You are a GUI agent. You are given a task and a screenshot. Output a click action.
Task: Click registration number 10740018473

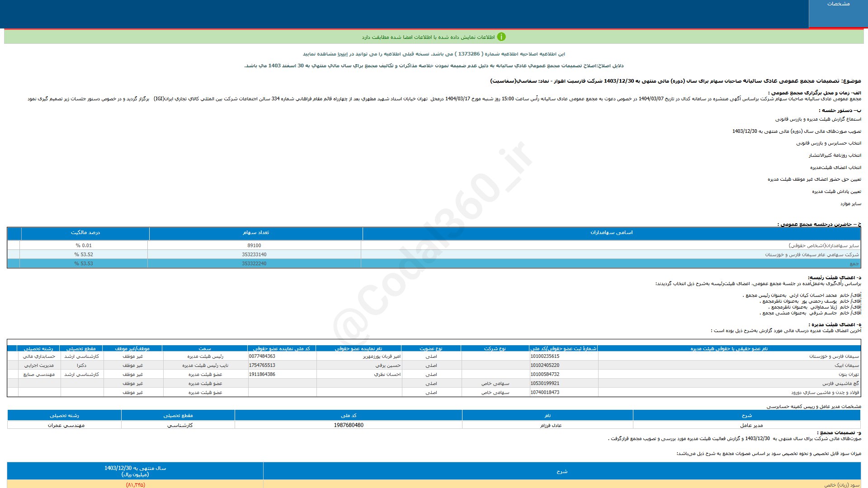coord(545,392)
